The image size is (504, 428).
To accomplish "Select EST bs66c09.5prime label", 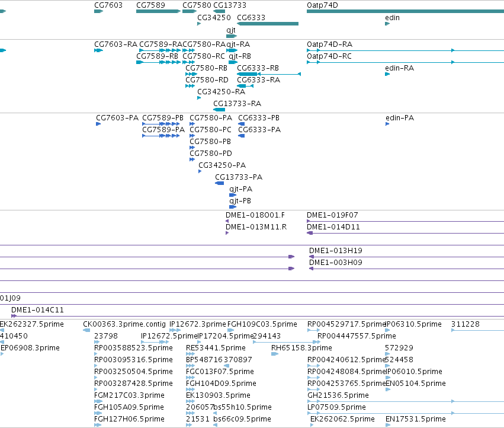I will tap(242, 419).
